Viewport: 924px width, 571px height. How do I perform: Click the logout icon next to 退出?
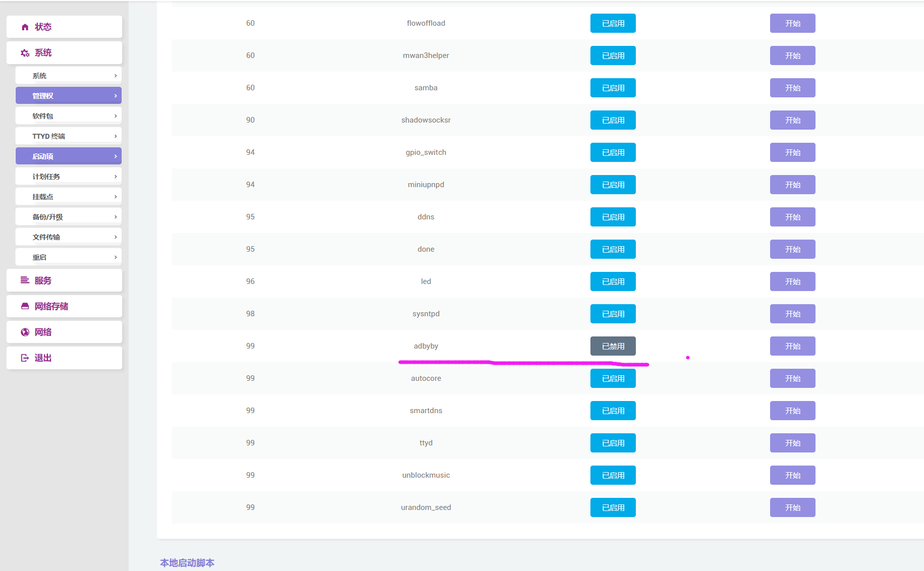pyautogui.click(x=24, y=358)
